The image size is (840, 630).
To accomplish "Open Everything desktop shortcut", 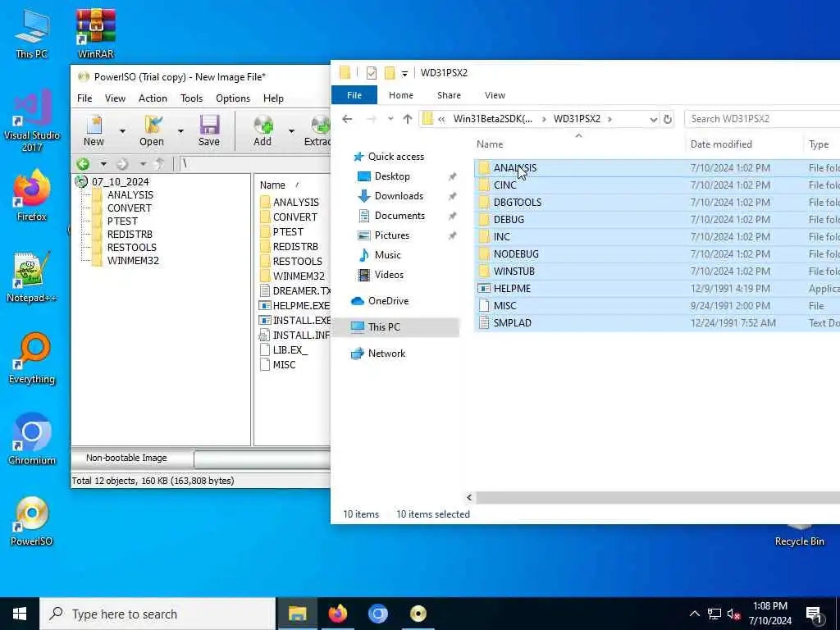I will [x=32, y=358].
